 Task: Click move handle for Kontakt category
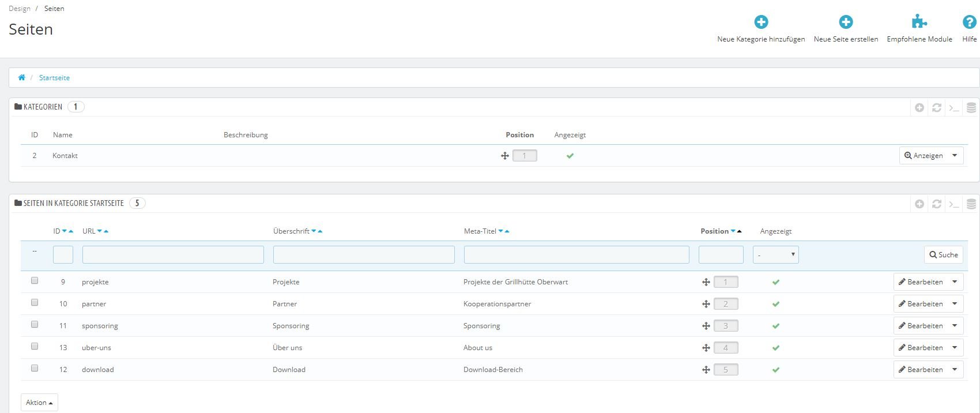(x=505, y=156)
